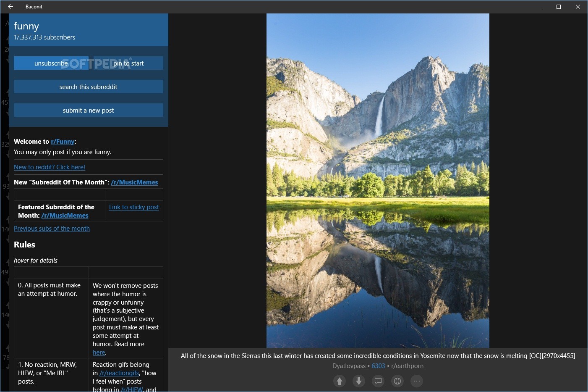Pin funny subreddit to start
Image resolution: width=588 pixels, height=392 pixels.
[x=128, y=63]
